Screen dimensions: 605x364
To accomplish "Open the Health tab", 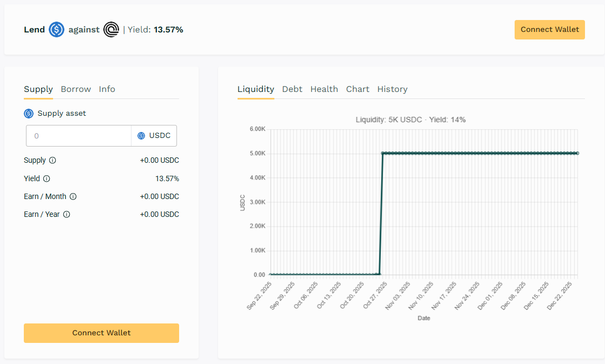I will 324,89.
